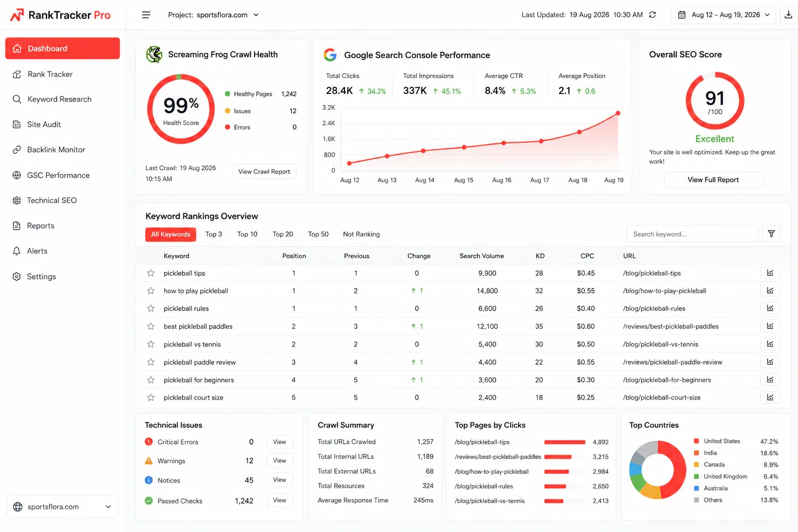This screenshot has width=798, height=532.
Task: Open chart for how to play pickleball row
Action: (x=770, y=290)
